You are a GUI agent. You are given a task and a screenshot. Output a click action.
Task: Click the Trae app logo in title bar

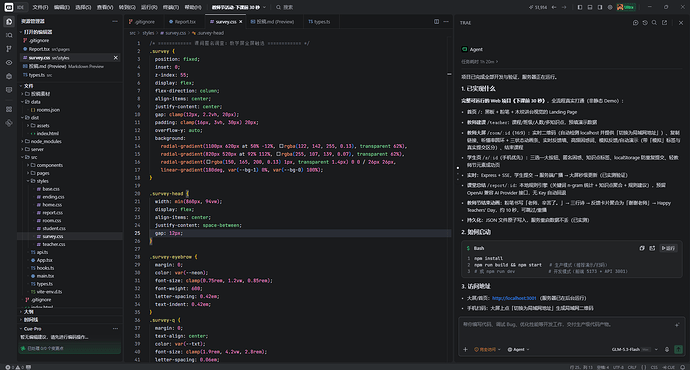[x=9, y=7]
